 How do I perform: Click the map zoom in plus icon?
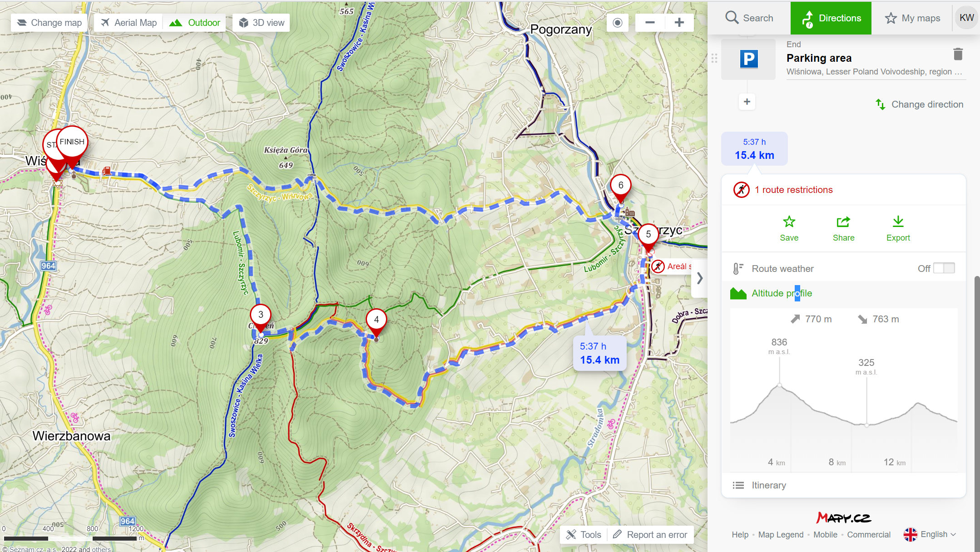pos(679,23)
